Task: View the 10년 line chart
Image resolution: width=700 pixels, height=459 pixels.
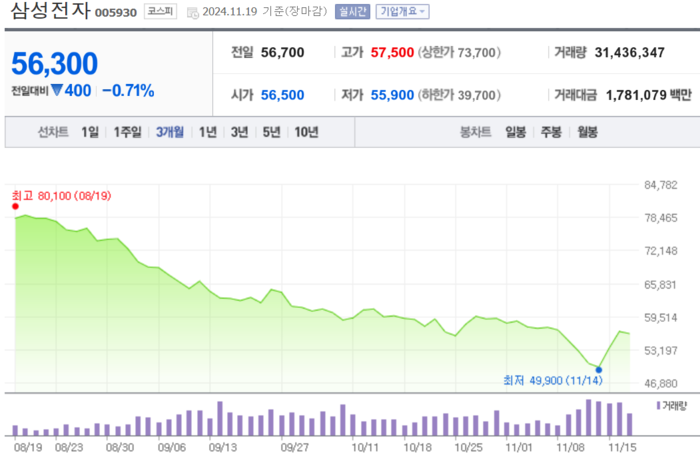Action: point(307,132)
